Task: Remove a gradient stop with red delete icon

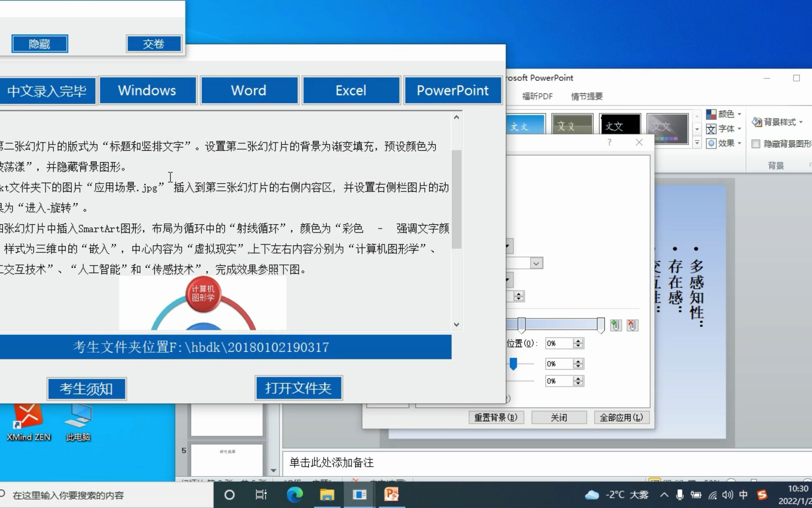Action: 632,325
